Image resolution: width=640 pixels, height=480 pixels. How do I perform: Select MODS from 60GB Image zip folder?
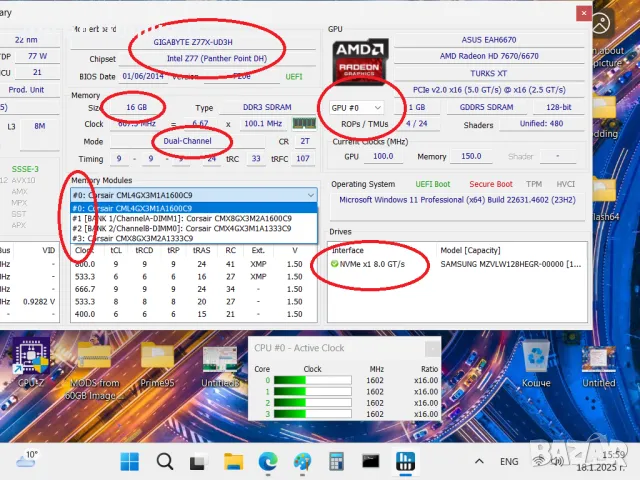[94, 371]
